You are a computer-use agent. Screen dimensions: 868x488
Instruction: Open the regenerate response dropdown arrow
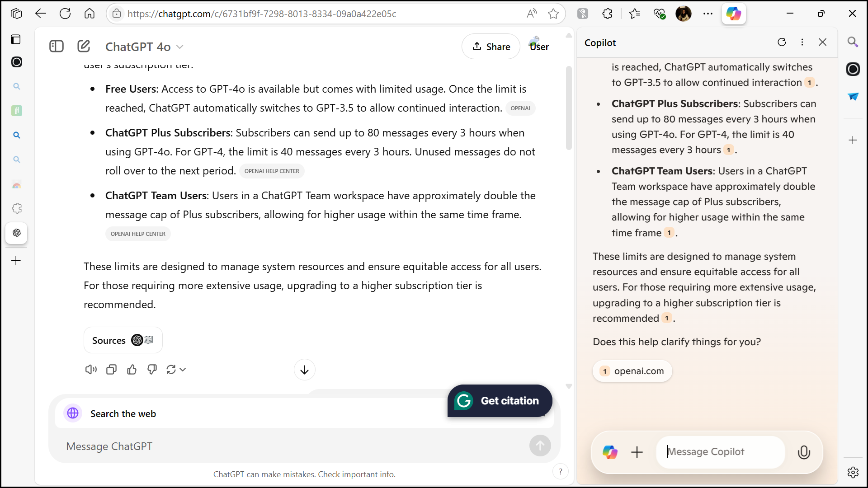pyautogui.click(x=183, y=370)
